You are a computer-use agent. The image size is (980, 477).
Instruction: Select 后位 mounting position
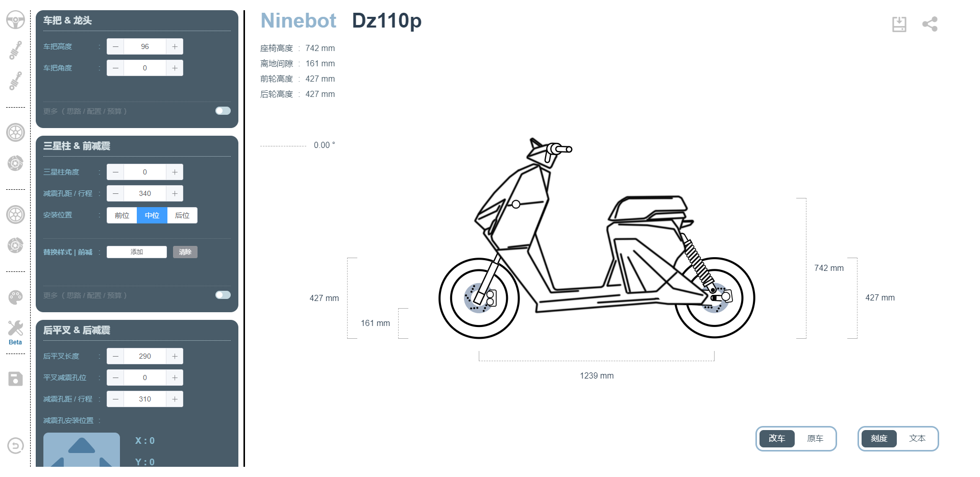[x=182, y=215]
